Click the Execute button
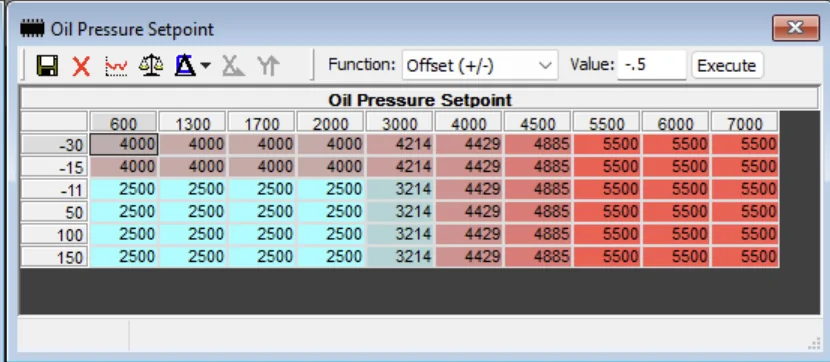This screenshot has height=362, width=830. click(x=727, y=65)
